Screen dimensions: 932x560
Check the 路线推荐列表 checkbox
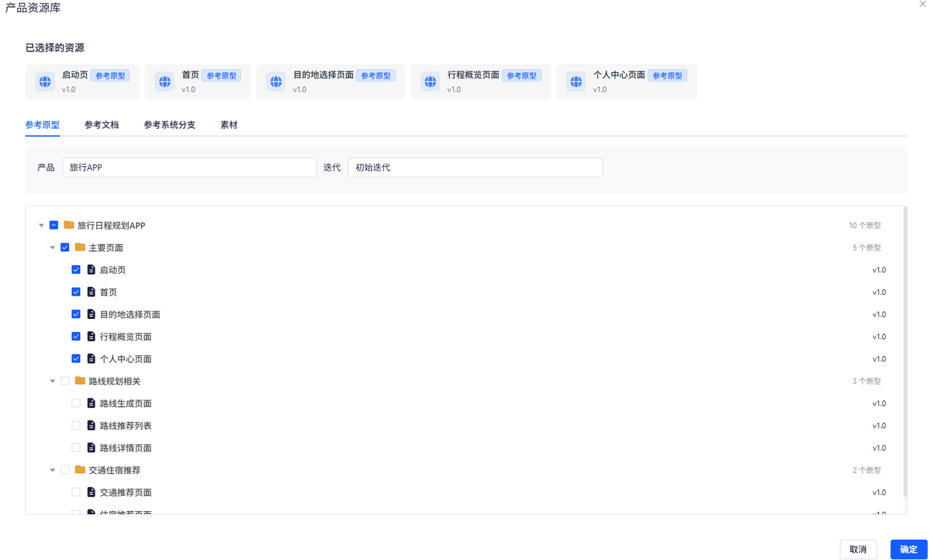(x=76, y=425)
